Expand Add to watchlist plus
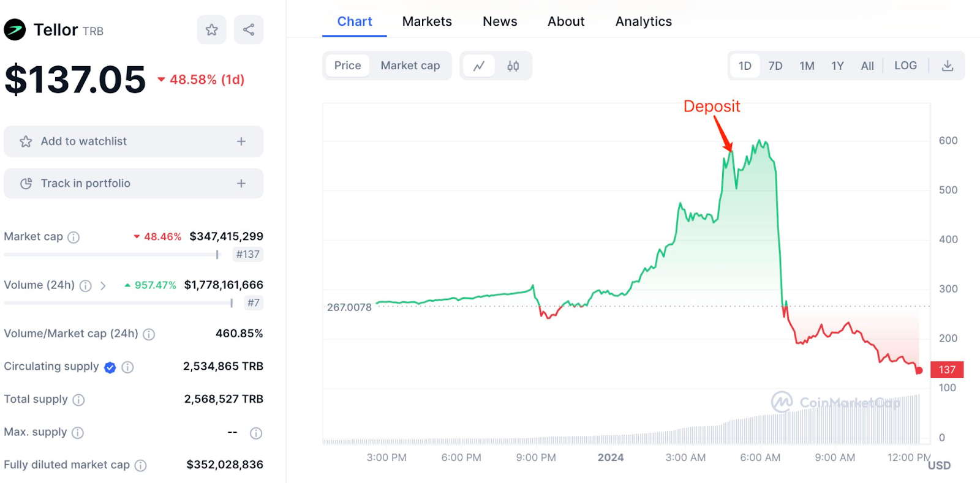980x483 pixels. click(241, 141)
